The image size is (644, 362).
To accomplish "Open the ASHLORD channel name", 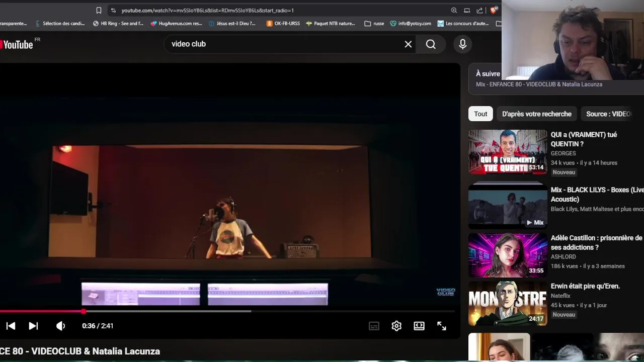I will point(563,256).
